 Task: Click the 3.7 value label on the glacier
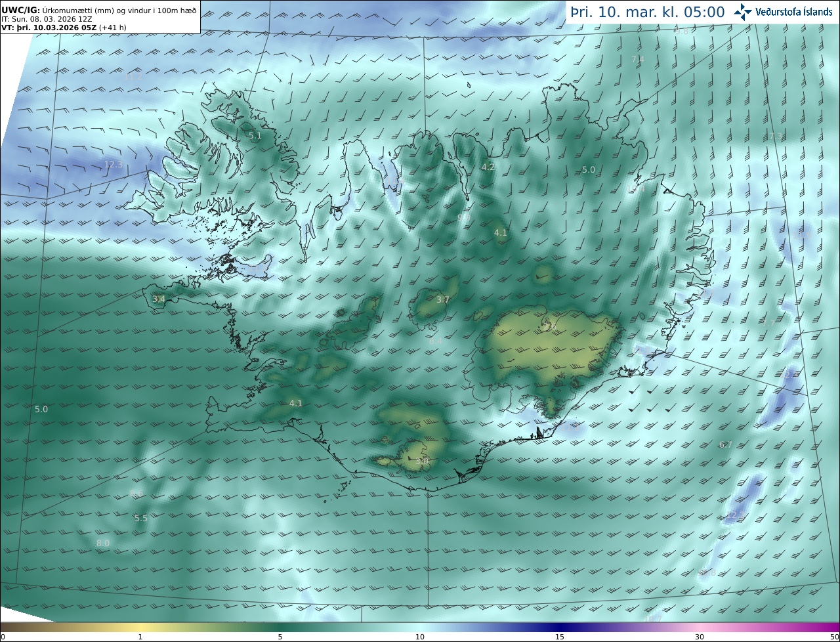(443, 299)
